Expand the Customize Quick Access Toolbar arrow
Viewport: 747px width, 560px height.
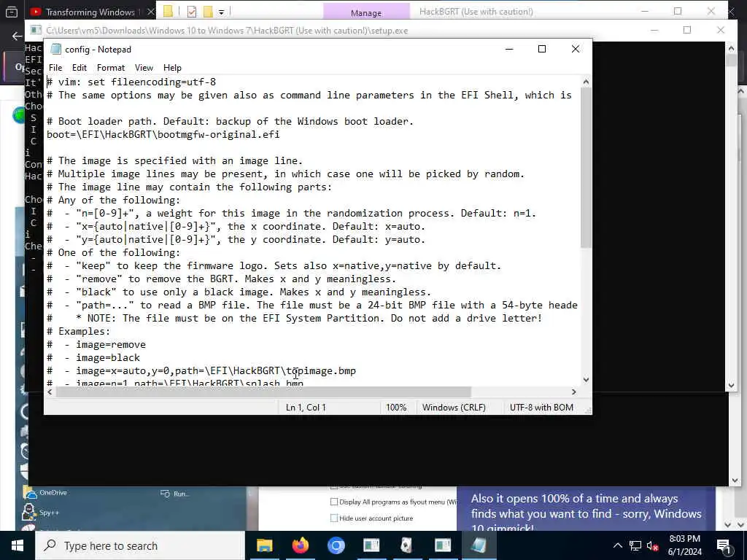point(222,12)
